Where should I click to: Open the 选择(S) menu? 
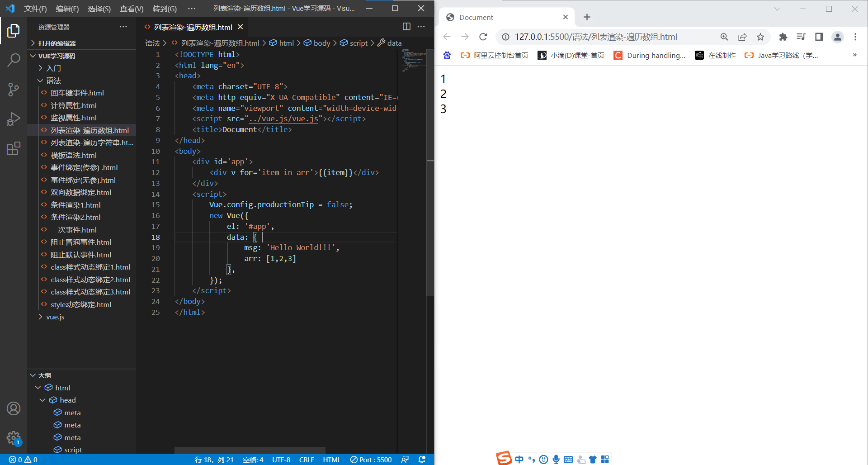pyautogui.click(x=99, y=9)
